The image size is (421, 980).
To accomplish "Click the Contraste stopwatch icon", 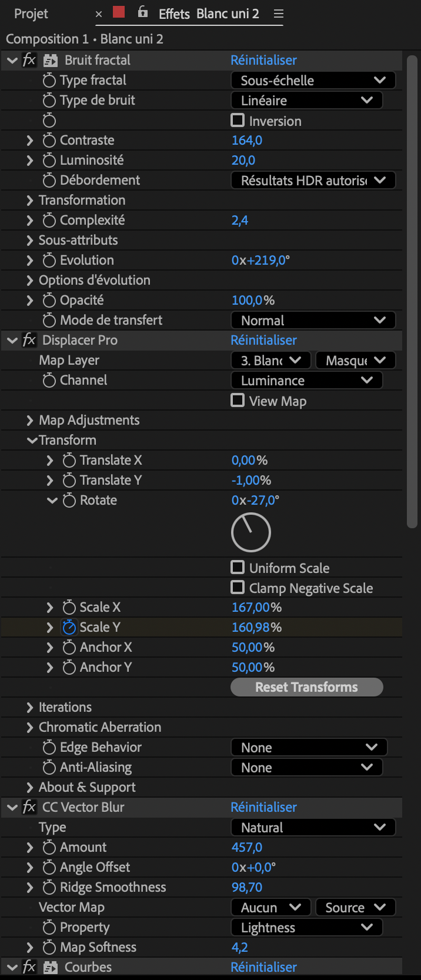I will 49,141.
